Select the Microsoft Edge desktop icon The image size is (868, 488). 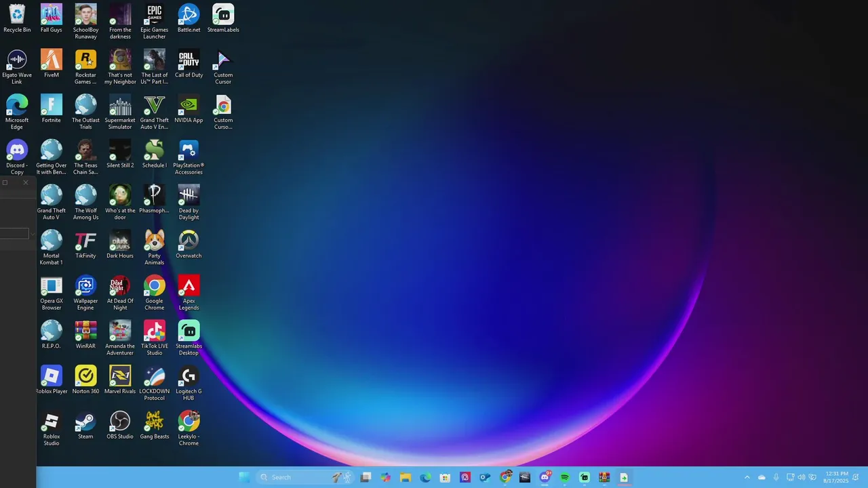click(x=17, y=112)
